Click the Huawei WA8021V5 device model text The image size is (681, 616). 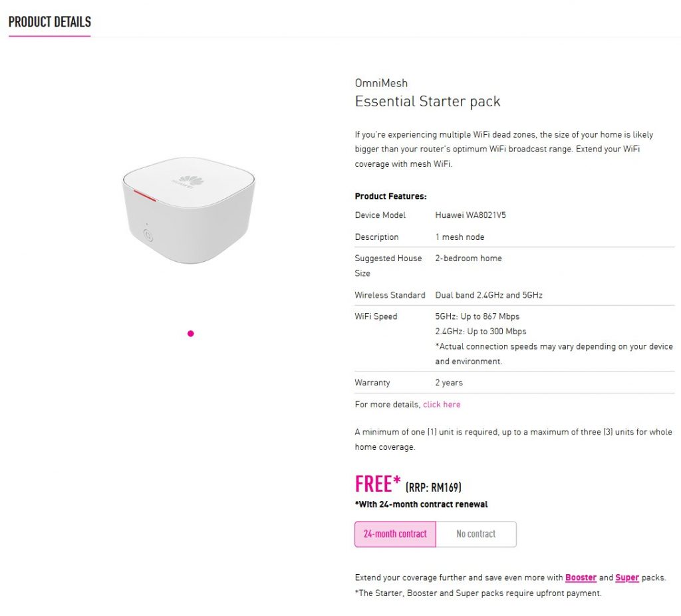click(x=470, y=215)
